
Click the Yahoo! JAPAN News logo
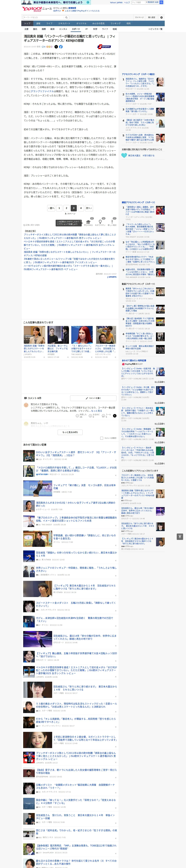click(x=37, y=9)
